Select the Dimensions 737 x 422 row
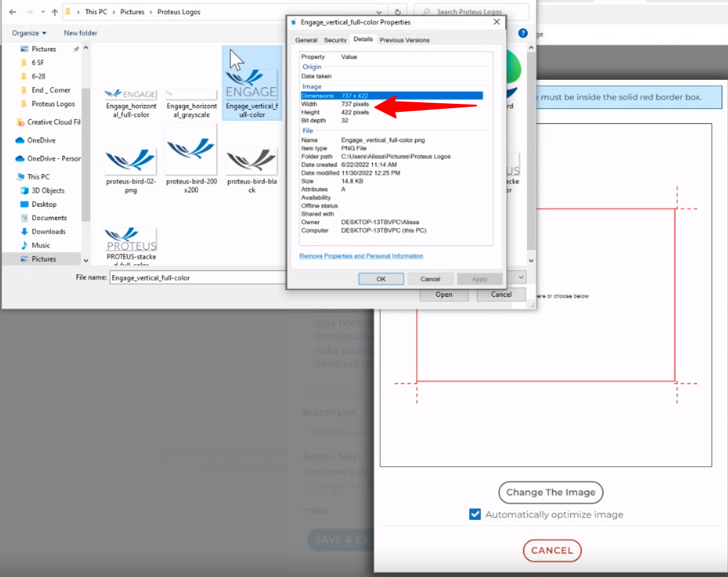The height and width of the screenshot is (577, 728). pos(392,96)
